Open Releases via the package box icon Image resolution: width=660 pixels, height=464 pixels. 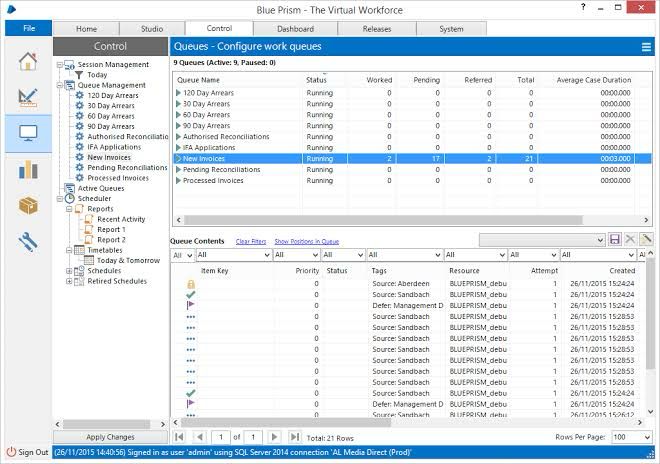27,205
